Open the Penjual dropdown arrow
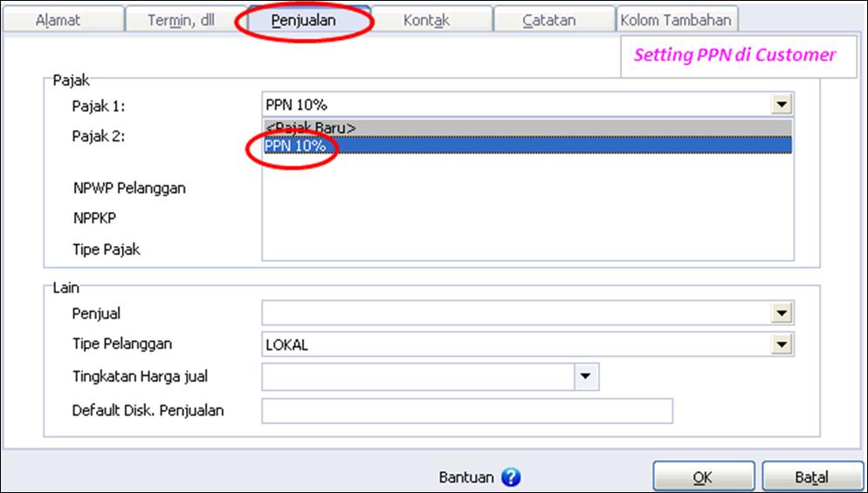868x493 pixels. 781,313
